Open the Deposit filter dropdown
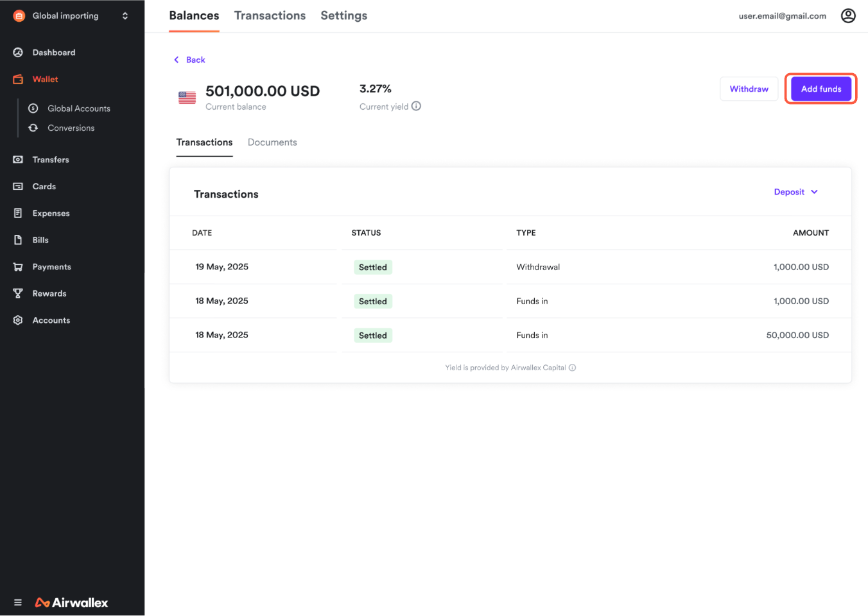The height and width of the screenshot is (616, 868). click(795, 192)
